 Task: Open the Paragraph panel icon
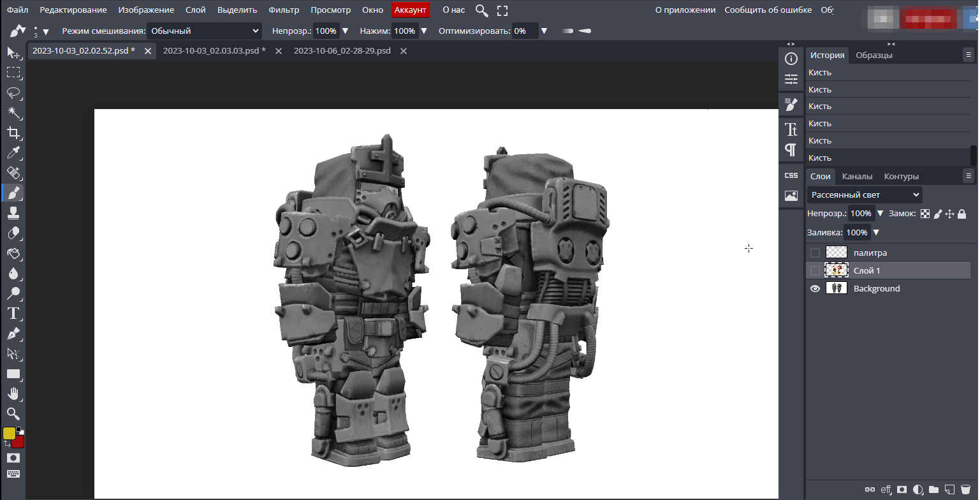pos(791,150)
